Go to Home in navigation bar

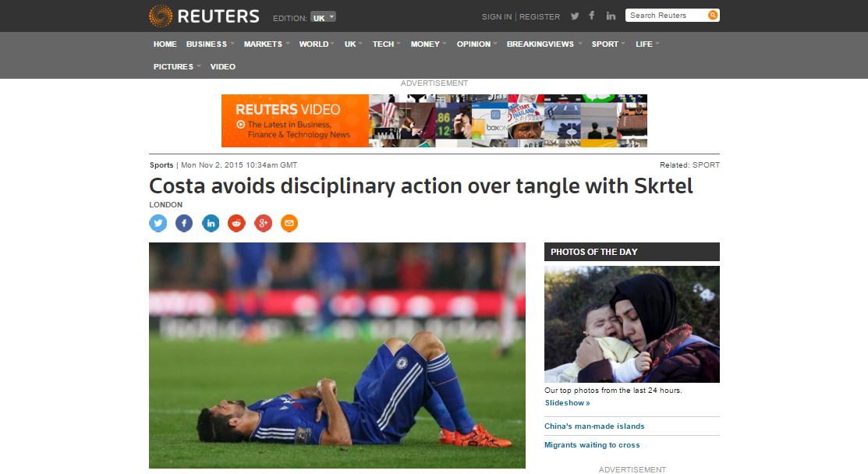165,44
